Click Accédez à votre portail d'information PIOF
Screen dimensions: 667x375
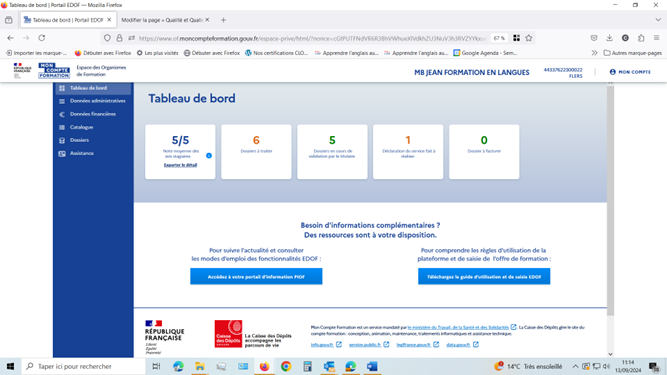(256, 276)
